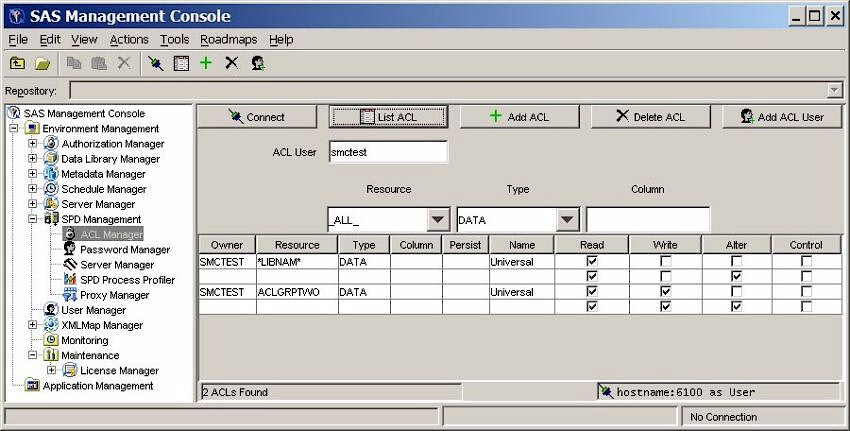Screen dimensions: 850x431
Task: Expand the XMLMap Manager node
Action: point(33,325)
